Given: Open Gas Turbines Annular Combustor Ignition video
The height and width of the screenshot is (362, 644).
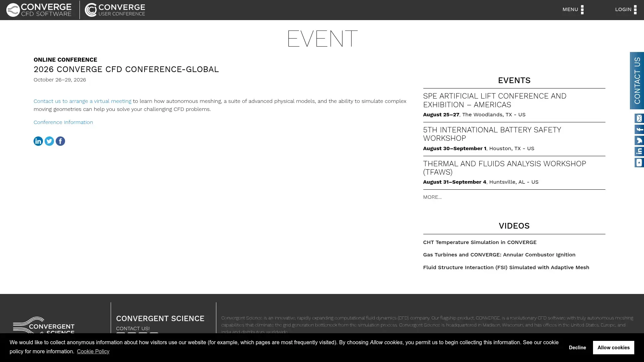Looking at the screenshot, I should (x=499, y=254).
